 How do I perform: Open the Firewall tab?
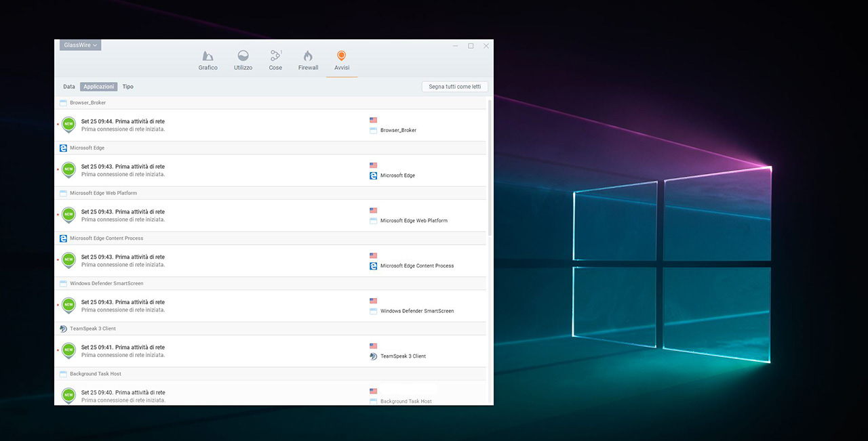click(x=308, y=60)
